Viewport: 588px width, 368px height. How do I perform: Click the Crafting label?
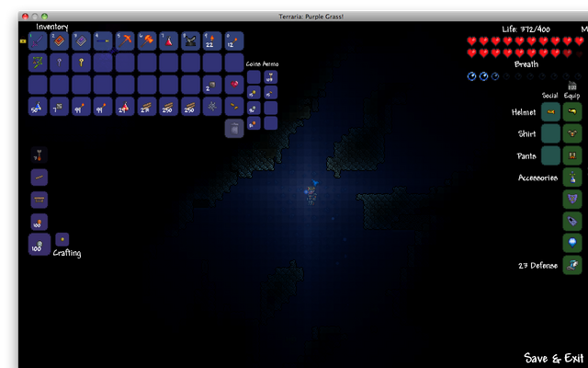[67, 253]
